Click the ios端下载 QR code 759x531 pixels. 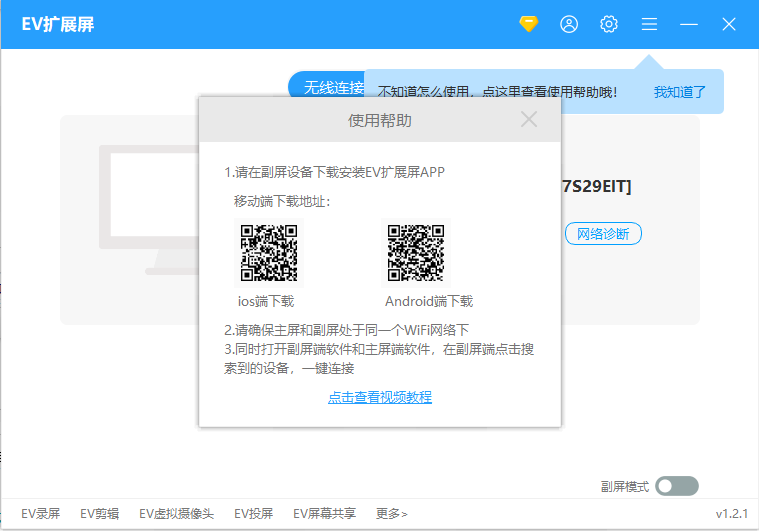269,253
